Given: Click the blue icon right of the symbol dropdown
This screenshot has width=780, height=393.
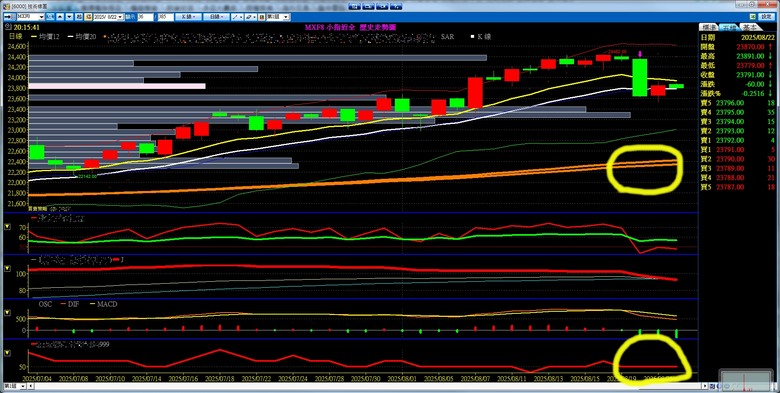Looking at the screenshot, I should pos(50,17).
